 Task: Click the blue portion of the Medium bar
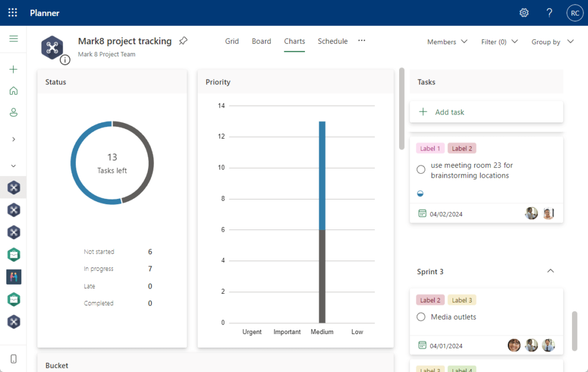point(322,175)
